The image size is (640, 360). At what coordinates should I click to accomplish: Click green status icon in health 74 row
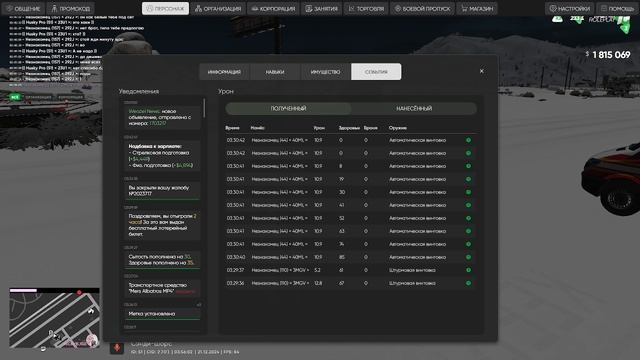pyautogui.click(x=469, y=244)
